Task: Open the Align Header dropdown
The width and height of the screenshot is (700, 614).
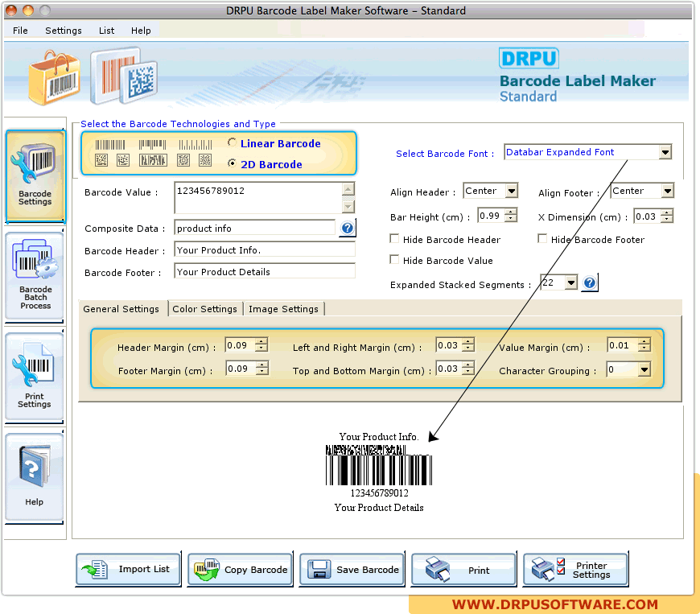Action: pyautogui.click(x=512, y=192)
